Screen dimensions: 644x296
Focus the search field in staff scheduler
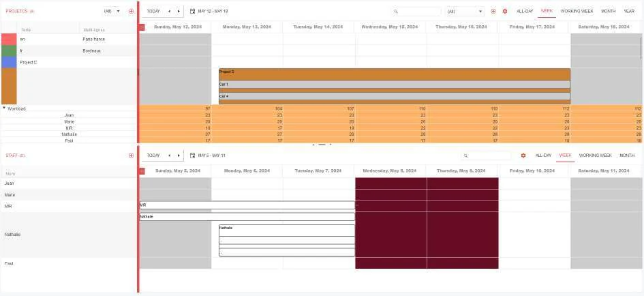[487, 156]
